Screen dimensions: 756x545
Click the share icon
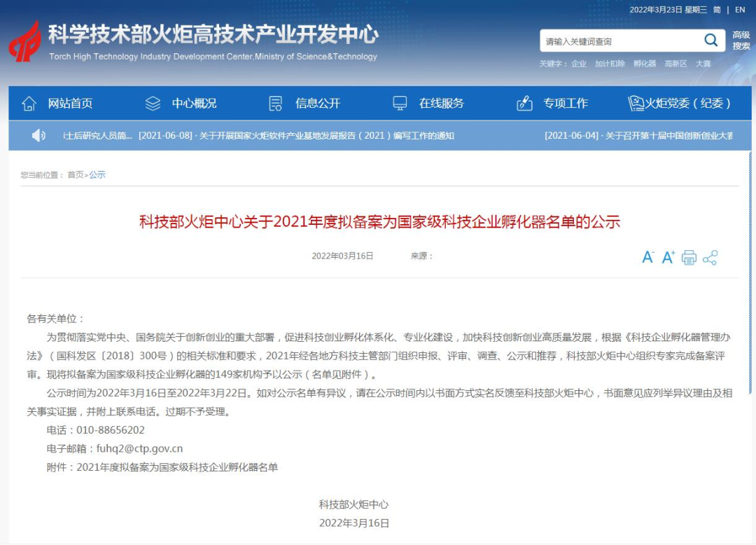click(x=710, y=257)
